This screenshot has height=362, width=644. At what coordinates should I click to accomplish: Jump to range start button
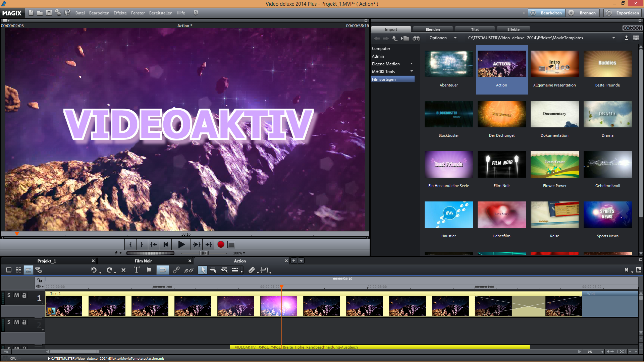[153, 244]
